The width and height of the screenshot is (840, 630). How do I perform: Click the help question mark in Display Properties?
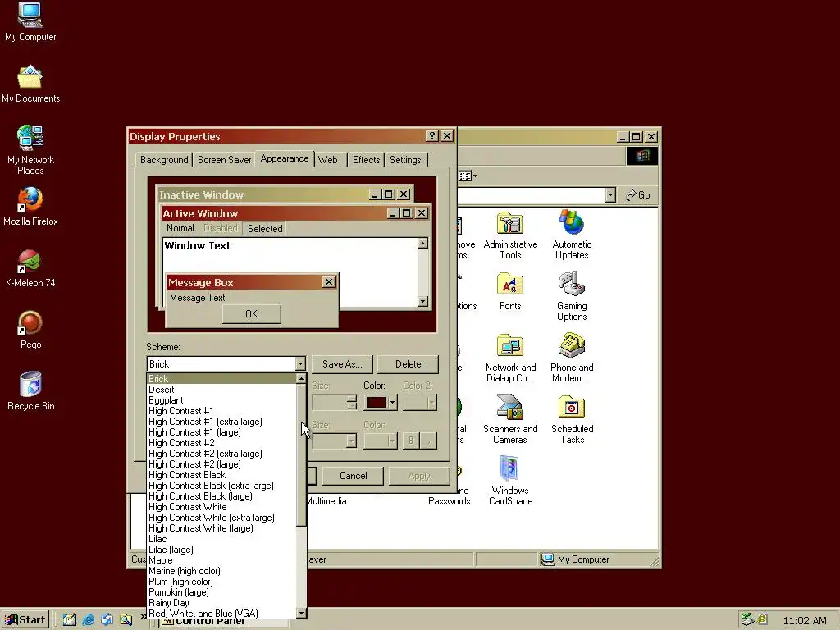[431, 136]
